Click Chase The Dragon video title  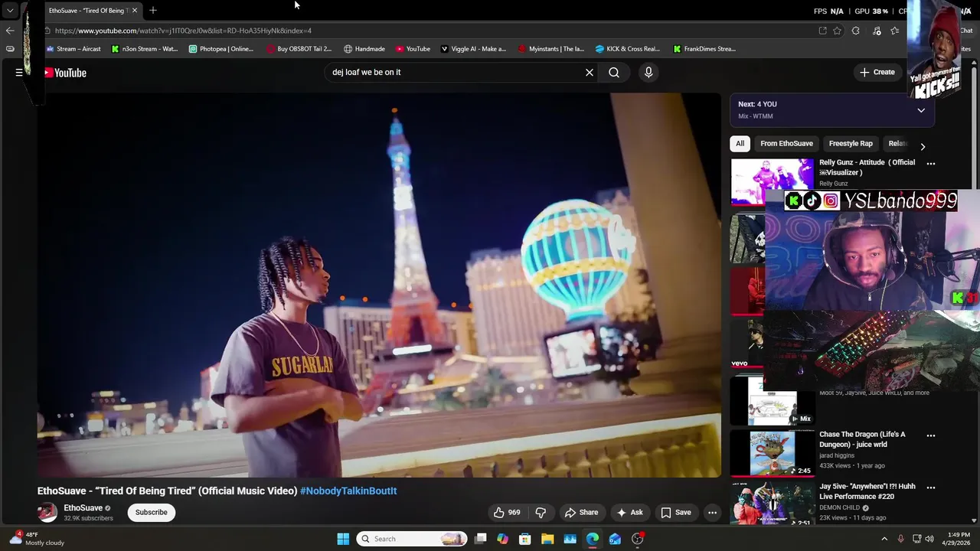(862, 439)
